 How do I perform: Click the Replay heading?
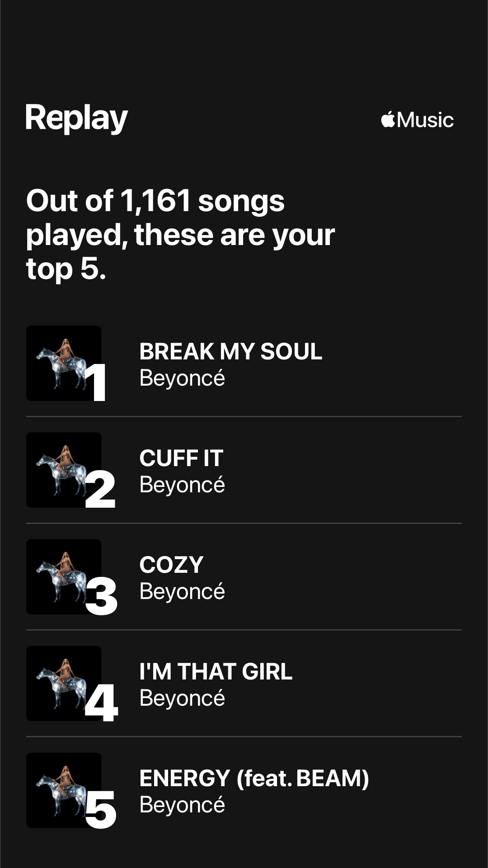pos(77,118)
